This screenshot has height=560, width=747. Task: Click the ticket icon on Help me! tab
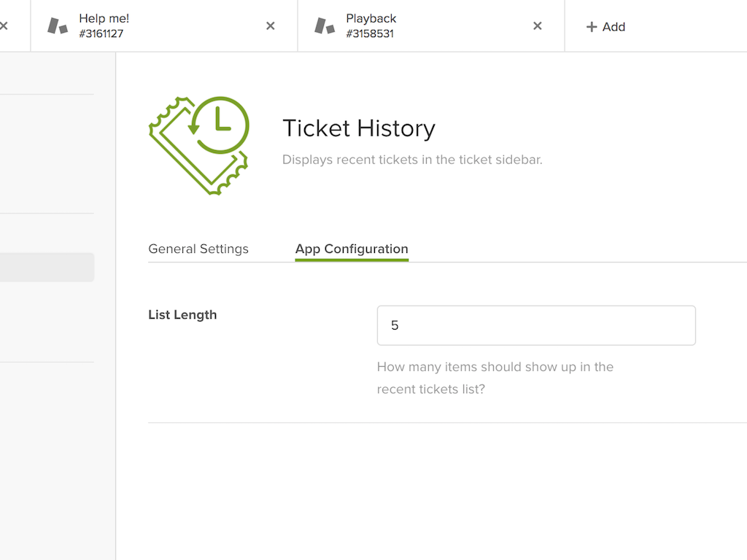point(58,26)
